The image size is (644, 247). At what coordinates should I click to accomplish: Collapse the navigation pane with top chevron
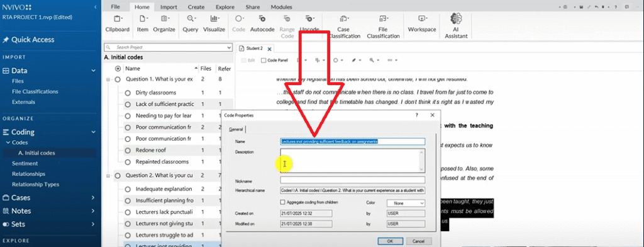point(96,7)
